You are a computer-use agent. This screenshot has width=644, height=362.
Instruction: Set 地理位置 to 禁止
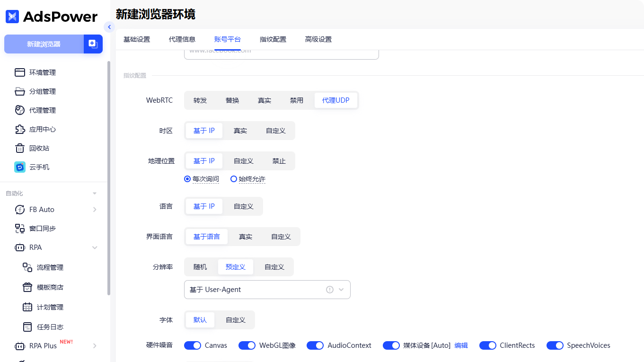(279, 161)
